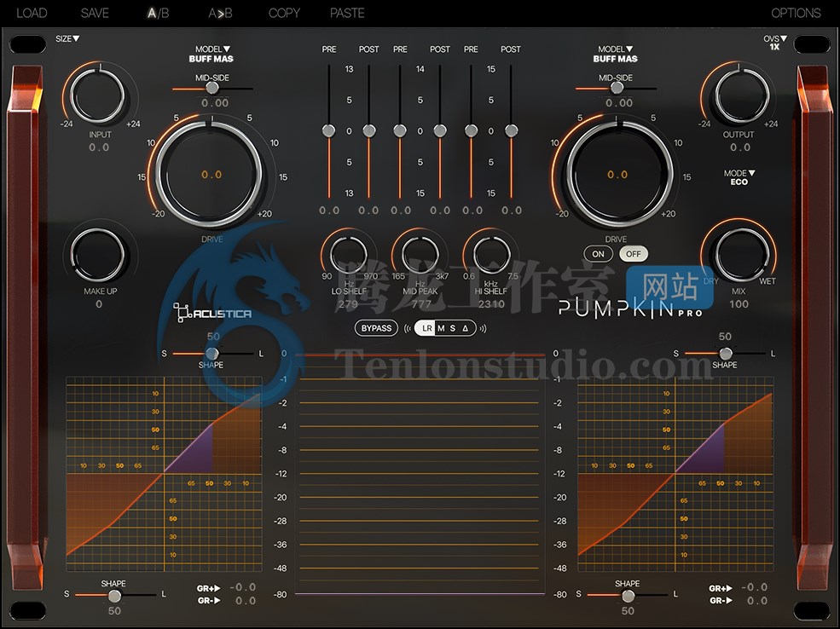Click the HI SHELF frequency knob
The image size is (840, 629).
[491, 254]
